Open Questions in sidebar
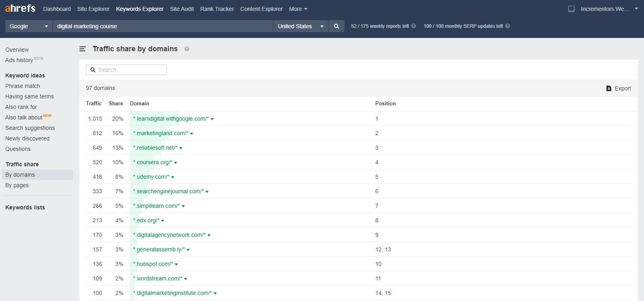Image resolution: width=644 pixels, height=301 pixels. click(18, 149)
